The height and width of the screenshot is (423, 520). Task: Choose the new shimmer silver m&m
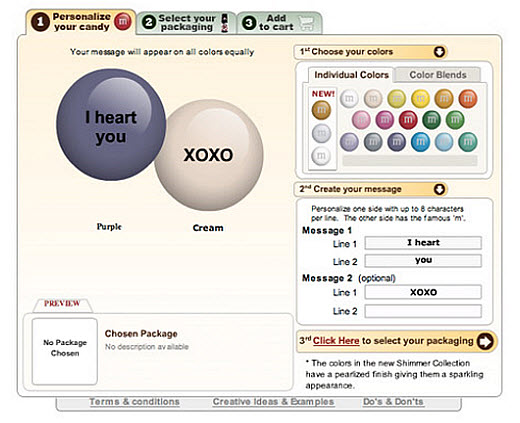pos(321,133)
